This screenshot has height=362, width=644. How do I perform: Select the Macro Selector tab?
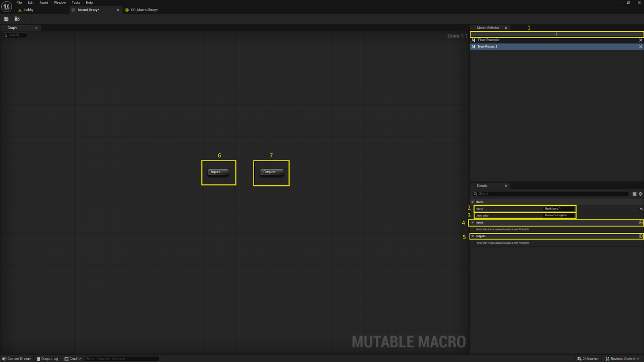pyautogui.click(x=488, y=28)
